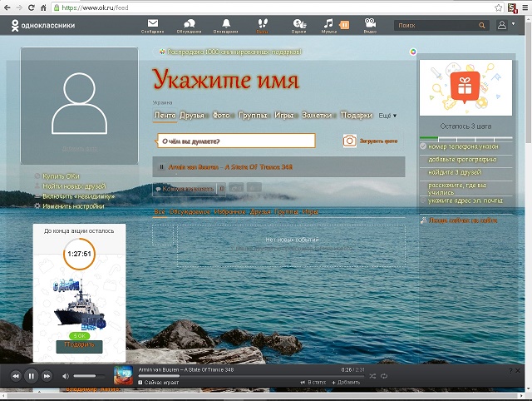The image size is (532, 401).
Task: Click the address bar URL
Action: (x=95, y=7)
